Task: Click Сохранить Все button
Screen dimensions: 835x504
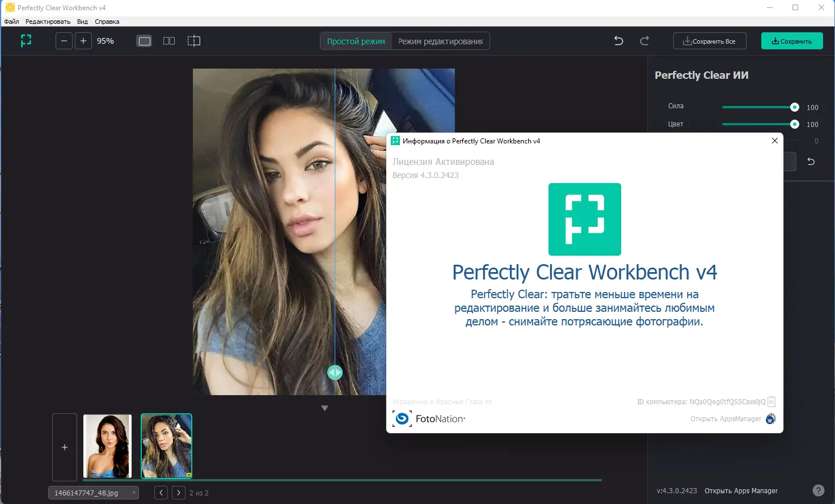Action: pyautogui.click(x=710, y=41)
